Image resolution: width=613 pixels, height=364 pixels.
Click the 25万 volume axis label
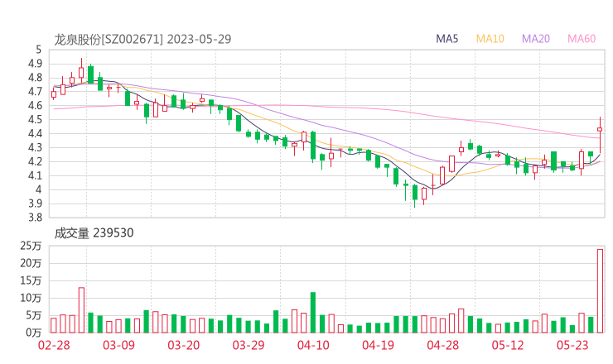[31, 246]
